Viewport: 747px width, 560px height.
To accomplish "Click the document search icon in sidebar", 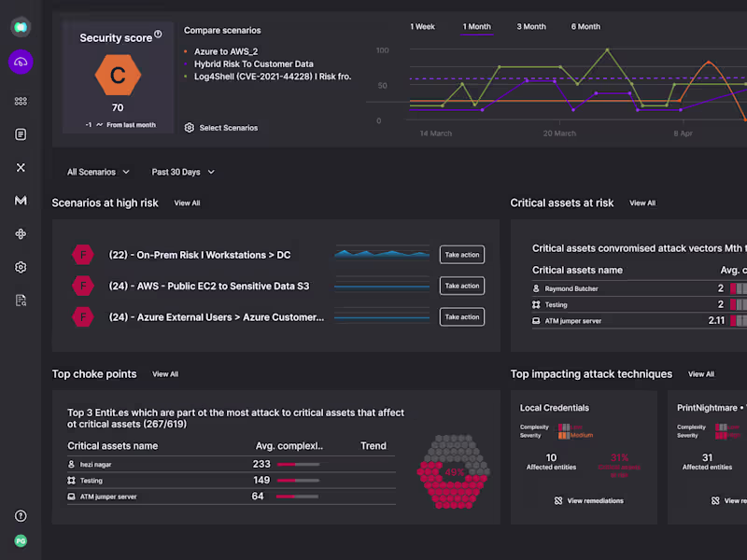I will pos(21,300).
